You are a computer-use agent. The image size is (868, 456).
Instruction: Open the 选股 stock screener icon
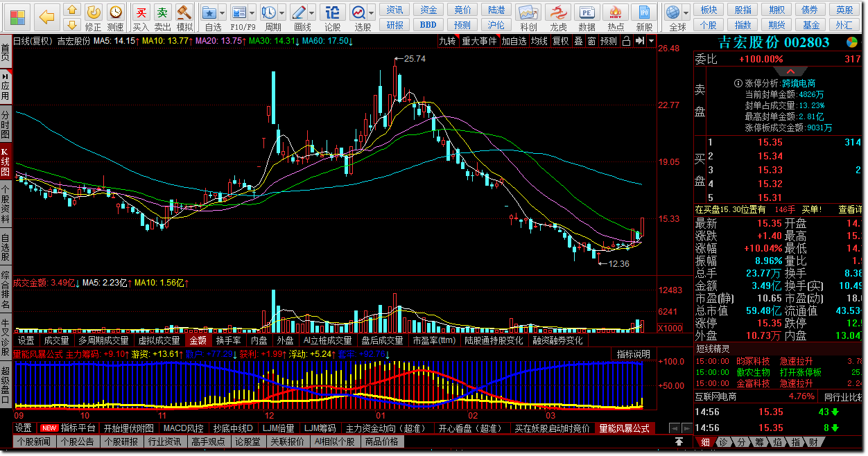[358, 12]
